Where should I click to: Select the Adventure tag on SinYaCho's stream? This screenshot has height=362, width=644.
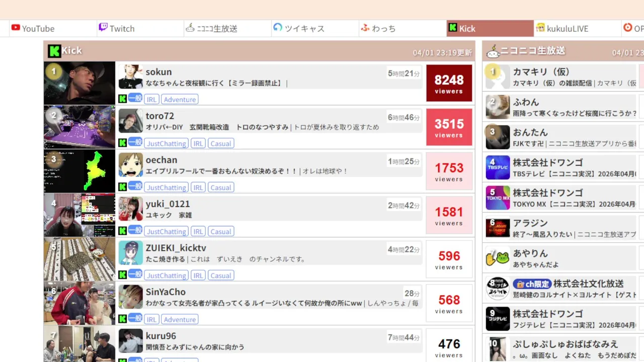[180, 319]
